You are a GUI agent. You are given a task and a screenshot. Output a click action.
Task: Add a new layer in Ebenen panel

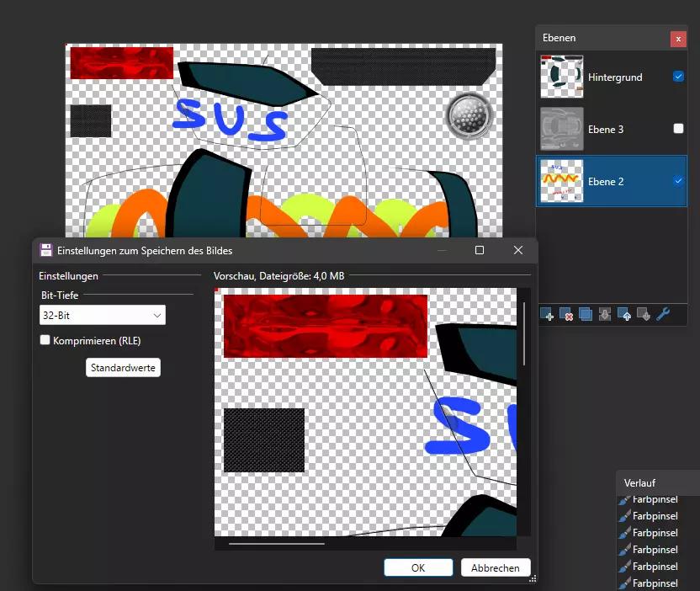click(548, 315)
